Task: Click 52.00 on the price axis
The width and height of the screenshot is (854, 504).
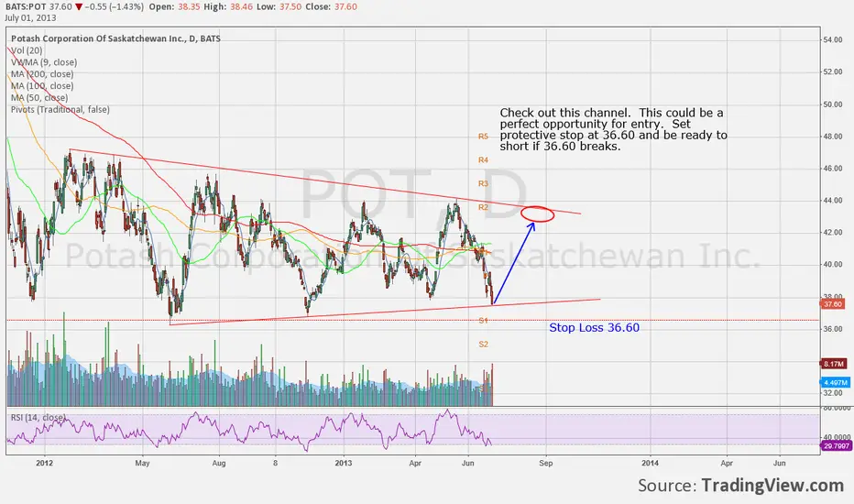Action: coord(833,71)
